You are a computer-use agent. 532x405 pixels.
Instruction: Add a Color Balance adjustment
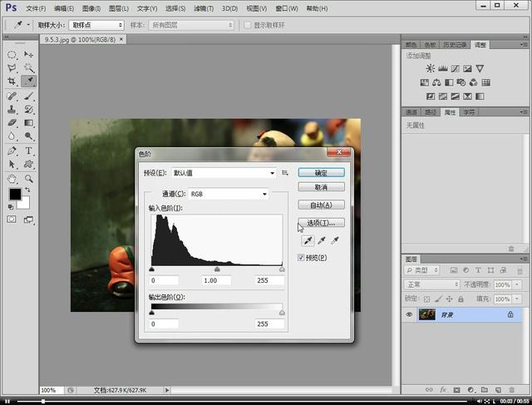436,82
